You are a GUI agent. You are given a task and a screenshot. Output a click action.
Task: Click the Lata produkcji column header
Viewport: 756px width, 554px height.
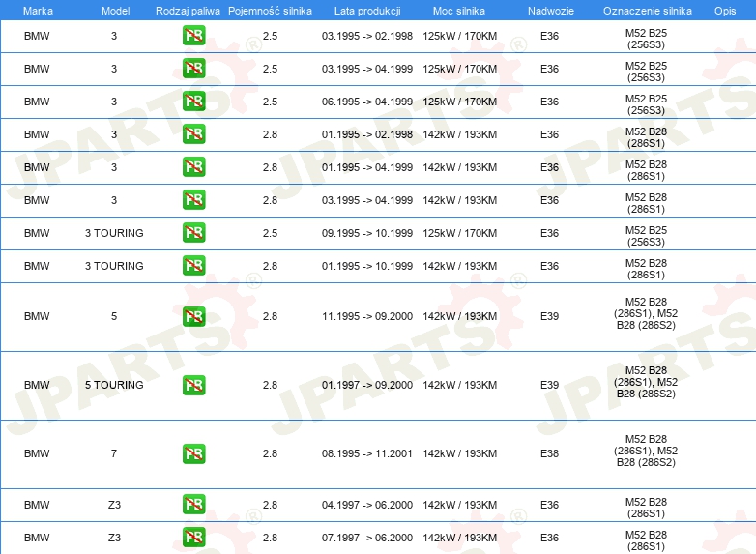coord(367,11)
